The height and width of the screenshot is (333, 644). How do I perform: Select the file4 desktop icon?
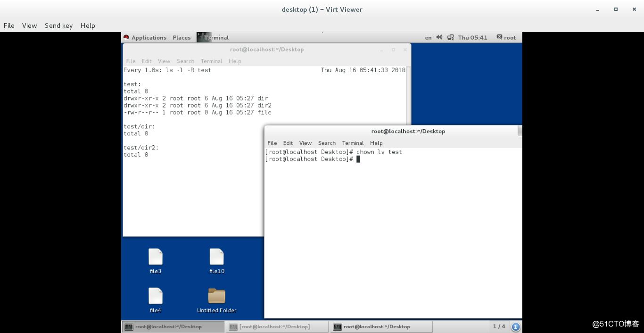(155, 296)
